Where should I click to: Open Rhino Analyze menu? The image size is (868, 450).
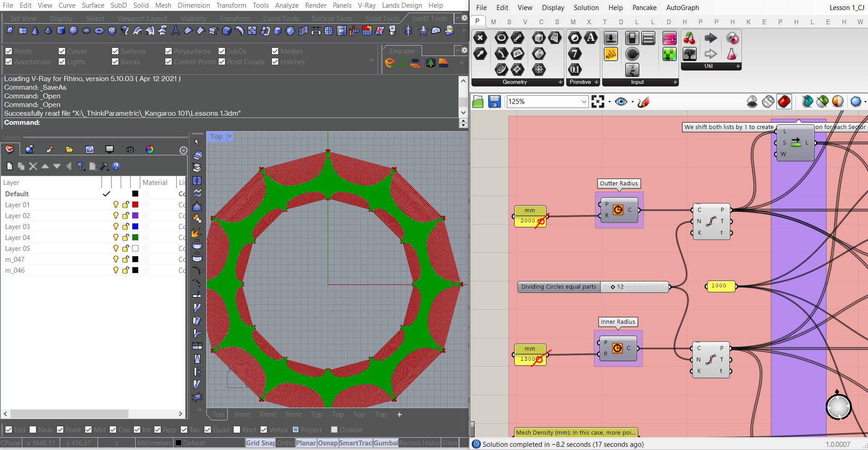[x=287, y=5]
